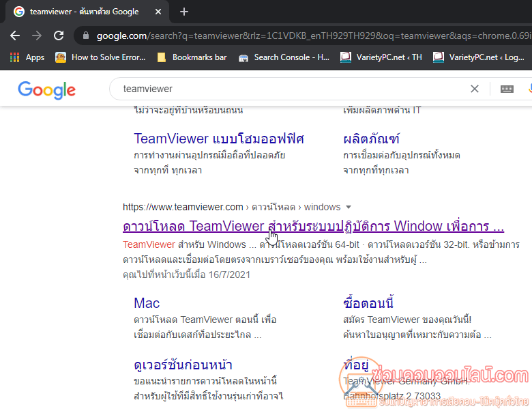Open the 'ที่อยู่' sitelink
Screen dimensions: 532x411
pyautogui.click(x=356, y=365)
